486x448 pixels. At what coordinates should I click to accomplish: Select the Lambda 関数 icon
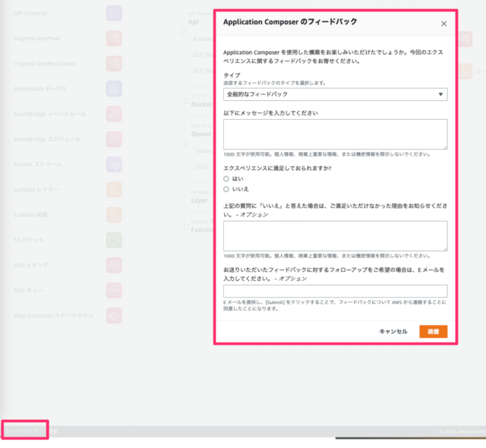(x=114, y=215)
